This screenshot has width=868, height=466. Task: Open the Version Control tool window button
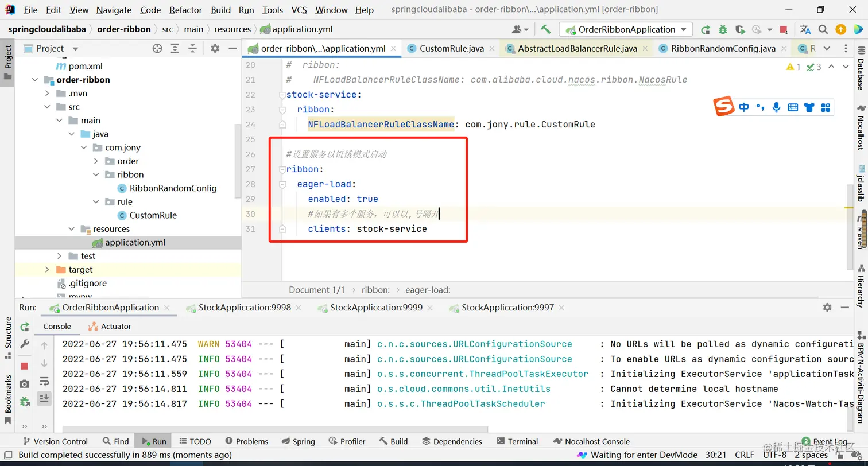click(x=55, y=441)
